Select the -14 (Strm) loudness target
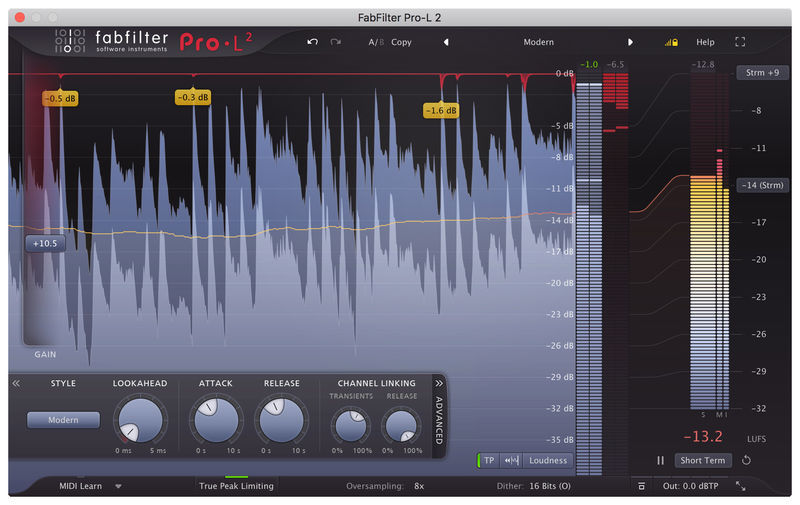 click(762, 185)
